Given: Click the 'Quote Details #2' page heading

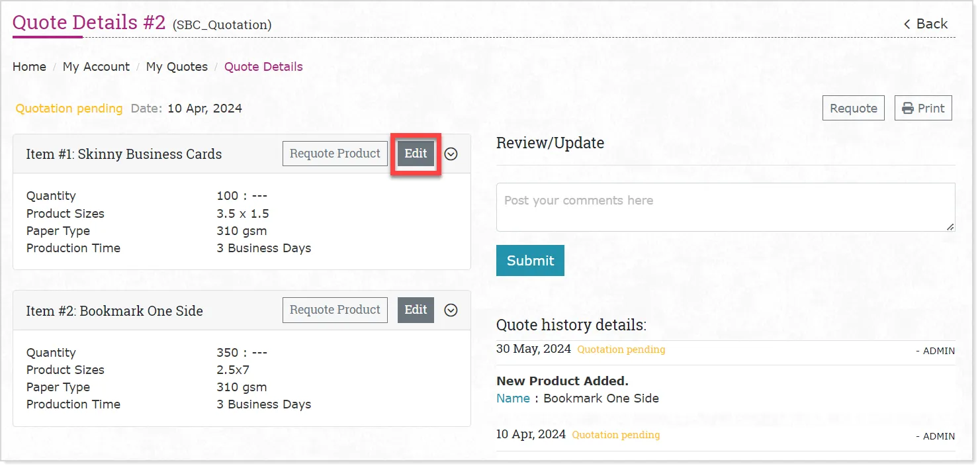Looking at the screenshot, I should 89,22.
